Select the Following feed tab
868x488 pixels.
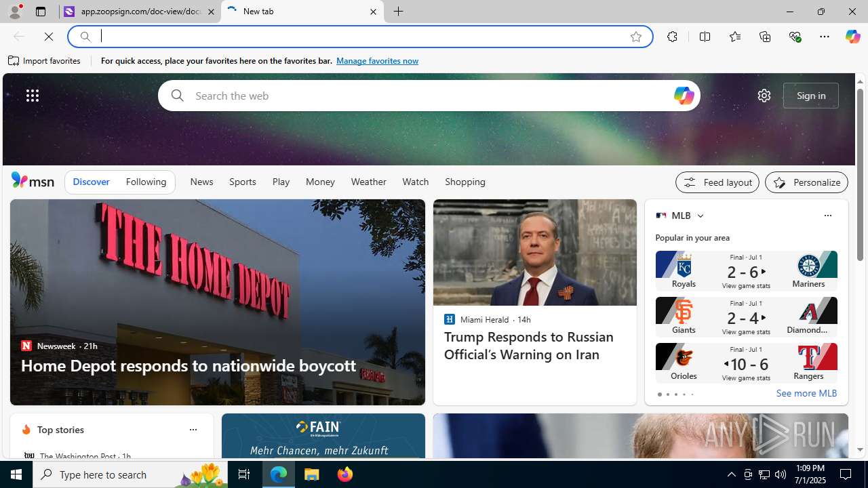tap(146, 182)
